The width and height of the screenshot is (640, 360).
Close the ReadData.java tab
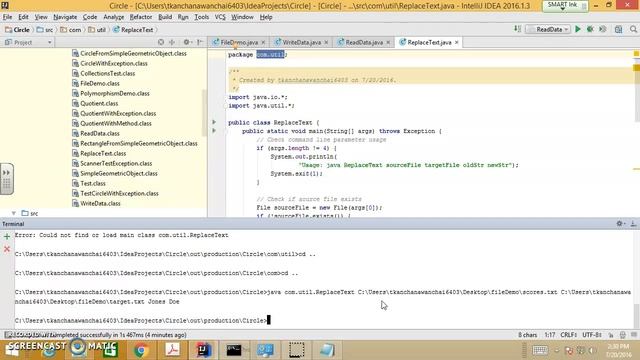coord(388,42)
